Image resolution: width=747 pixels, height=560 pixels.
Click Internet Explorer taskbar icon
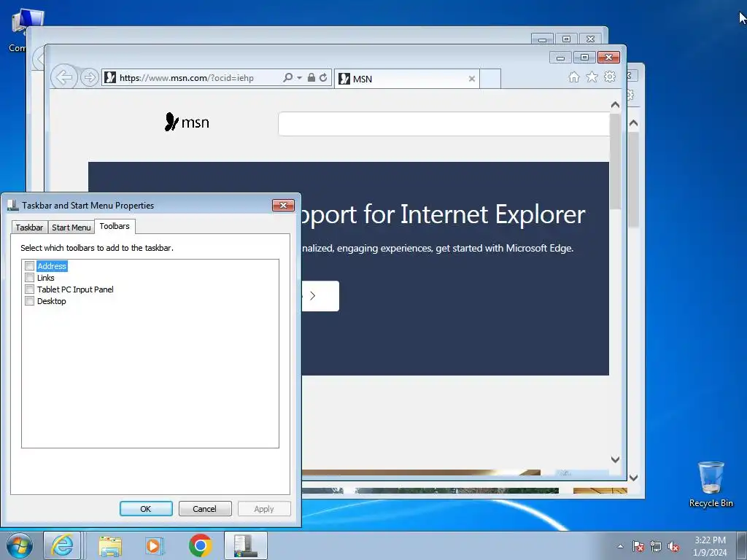pos(63,545)
